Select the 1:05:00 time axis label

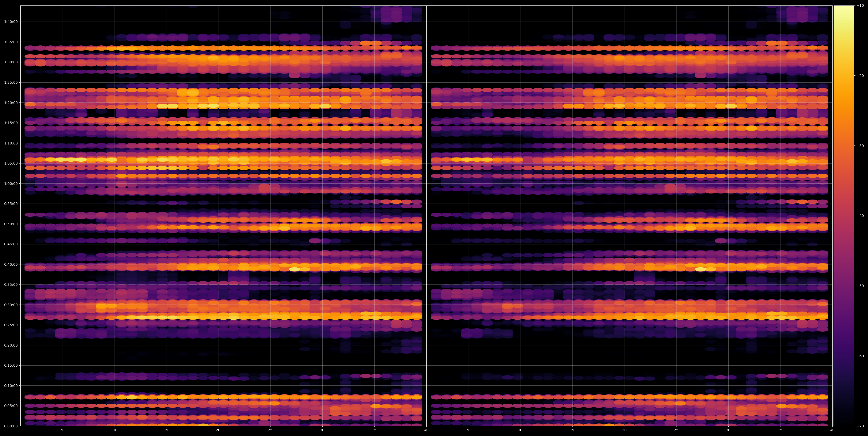(11, 163)
